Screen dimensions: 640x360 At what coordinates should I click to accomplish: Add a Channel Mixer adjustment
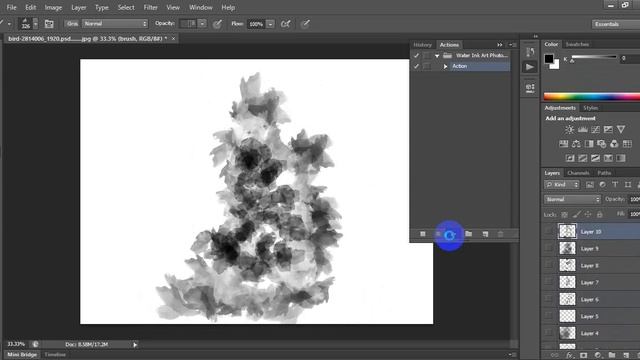(x=614, y=144)
